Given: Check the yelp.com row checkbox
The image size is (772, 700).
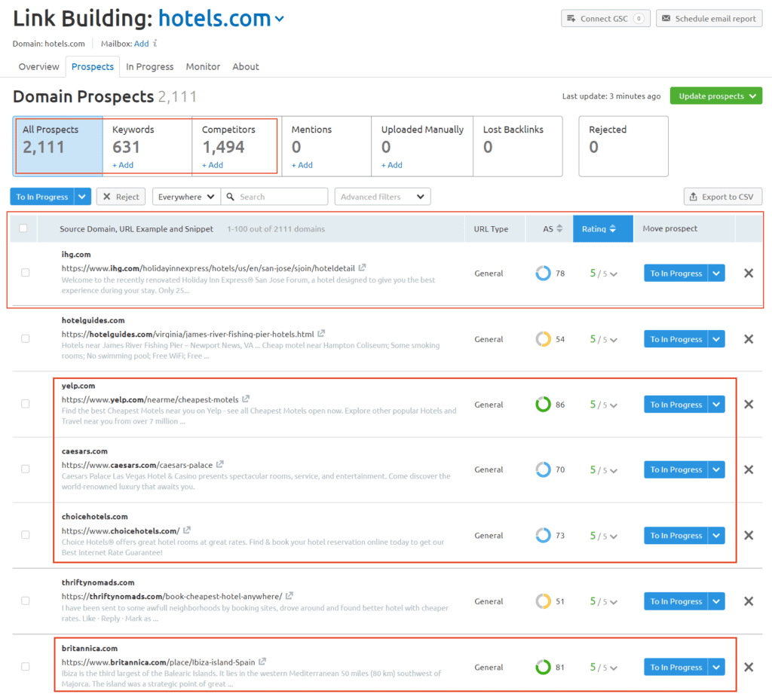Looking at the screenshot, I should click(25, 404).
